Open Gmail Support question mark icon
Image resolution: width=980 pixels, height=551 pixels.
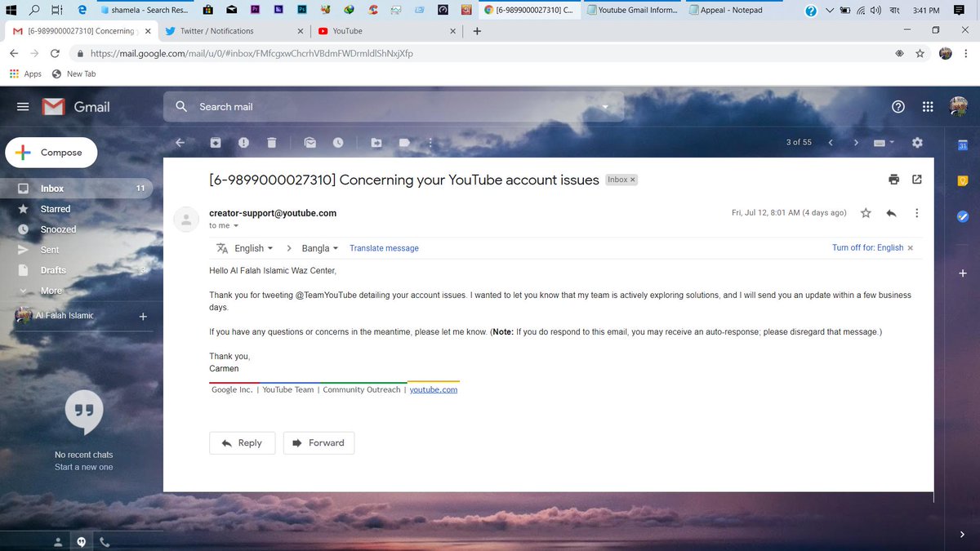pyautogui.click(x=898, y=107)
